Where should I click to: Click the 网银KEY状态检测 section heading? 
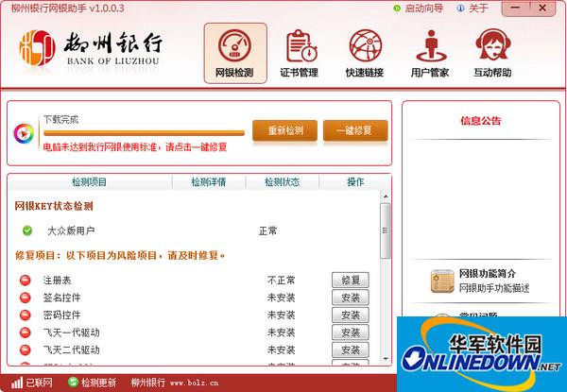click(x=54, y=206)
